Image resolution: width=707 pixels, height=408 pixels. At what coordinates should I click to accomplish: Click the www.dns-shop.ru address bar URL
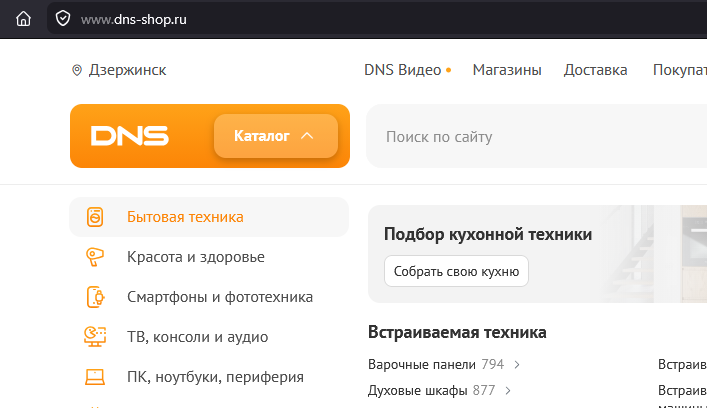[133, 19]
